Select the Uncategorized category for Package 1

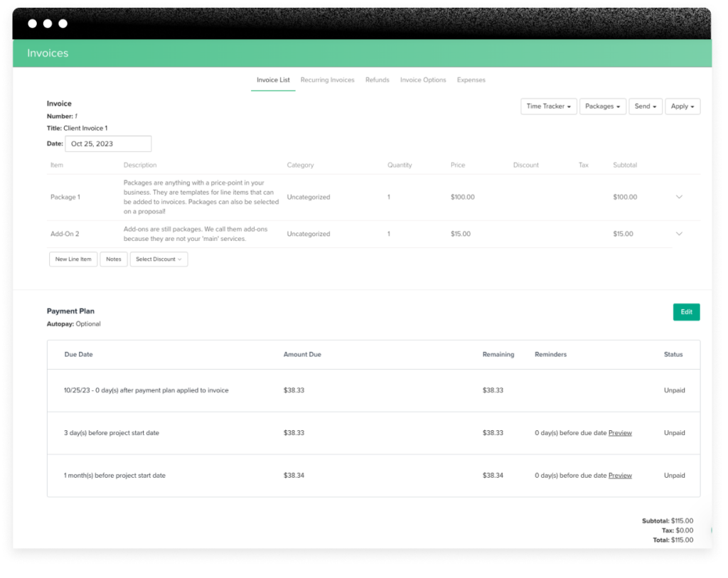(x=309, y=197)
